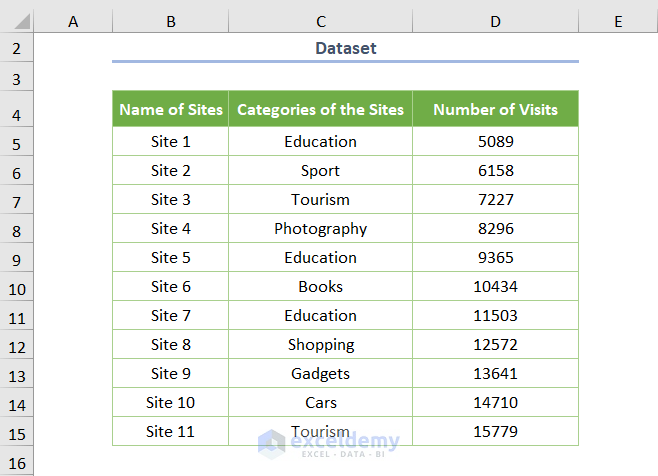Viewport: 658px width, 476px height.
Task: Select row 15 header
Action: pos(17,432)
